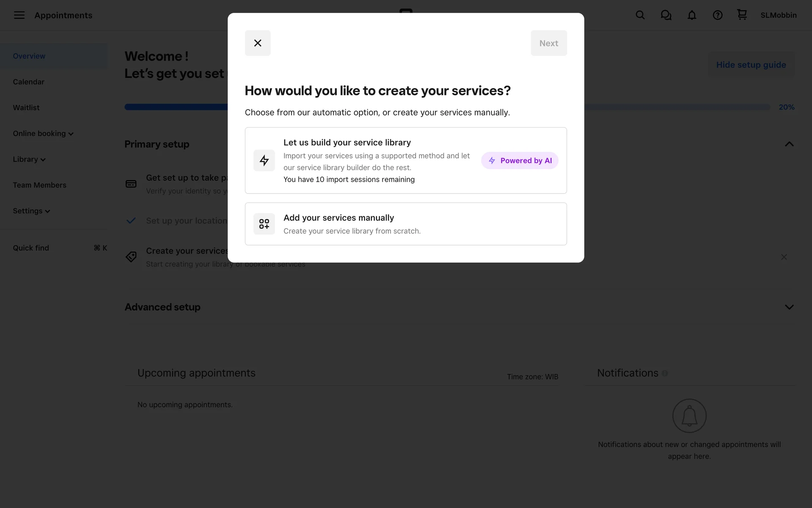Screen dimensions: 812x508
Task: Click the Hide setup guide button
Action: (x=751, y=65)
